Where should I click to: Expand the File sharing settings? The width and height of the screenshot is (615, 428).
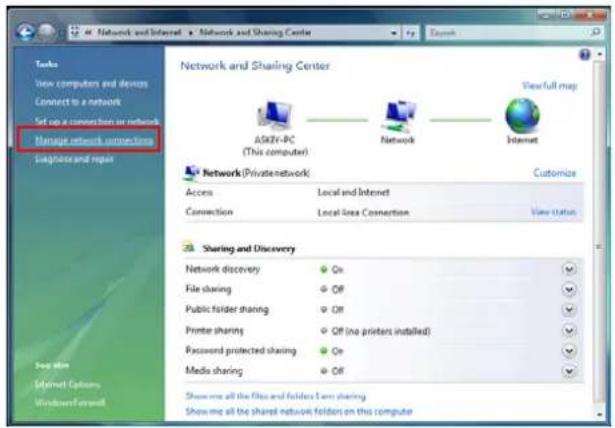click(569, 290)
